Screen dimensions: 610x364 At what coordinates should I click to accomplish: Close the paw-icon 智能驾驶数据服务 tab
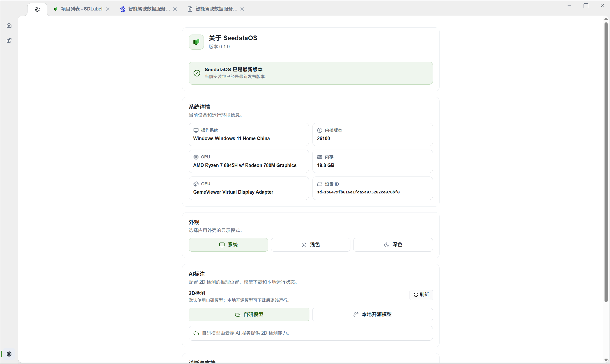tap(175, 9)
